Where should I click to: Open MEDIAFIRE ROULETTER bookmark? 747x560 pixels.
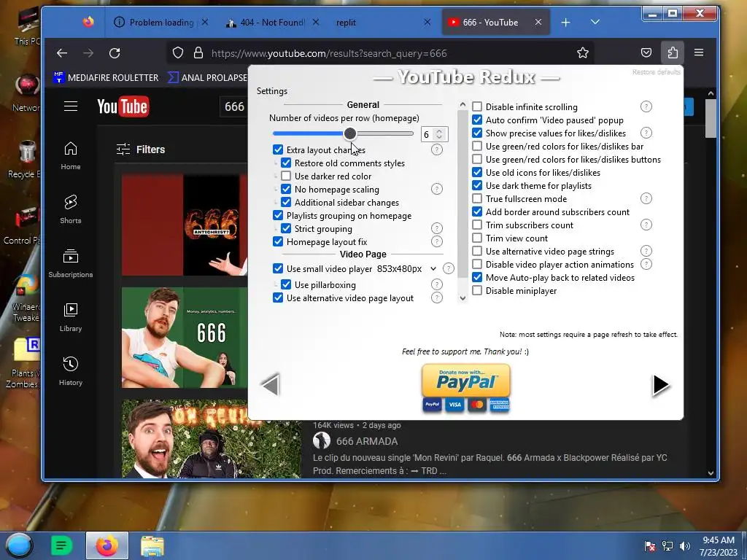coord(106,77)
